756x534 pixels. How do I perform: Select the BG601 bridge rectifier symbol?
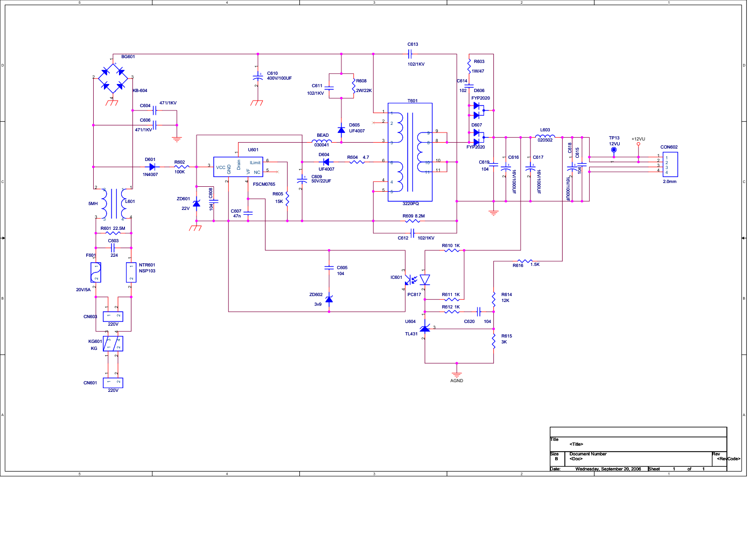(x=113, y=78)
